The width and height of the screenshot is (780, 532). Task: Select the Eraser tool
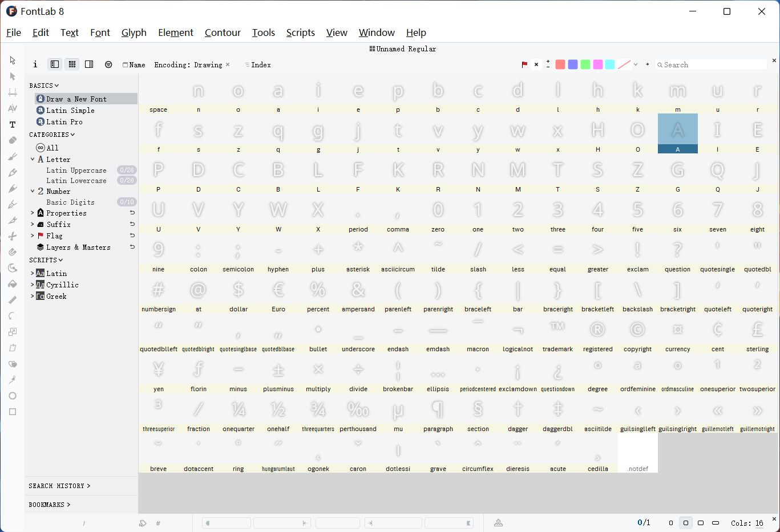click(13, 140)
